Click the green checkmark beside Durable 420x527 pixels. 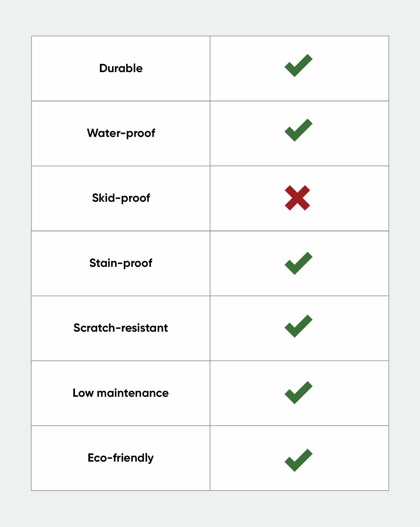[299, 65]
